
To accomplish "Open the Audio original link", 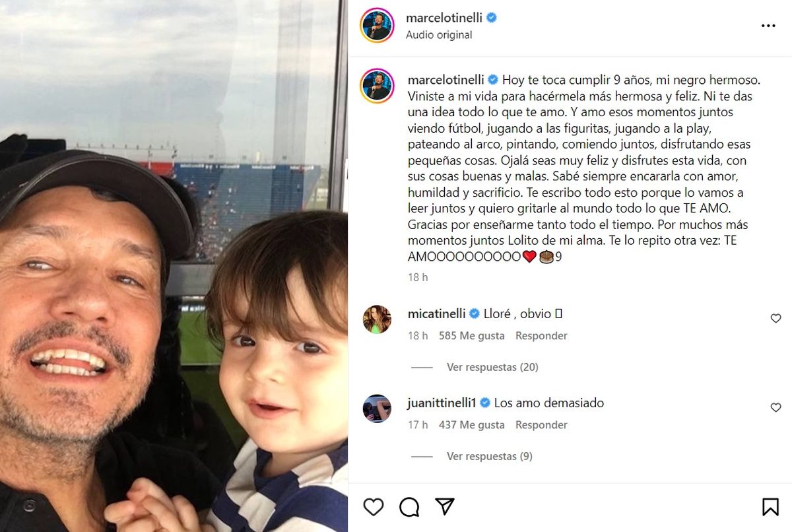I will [x=439, y=35].
